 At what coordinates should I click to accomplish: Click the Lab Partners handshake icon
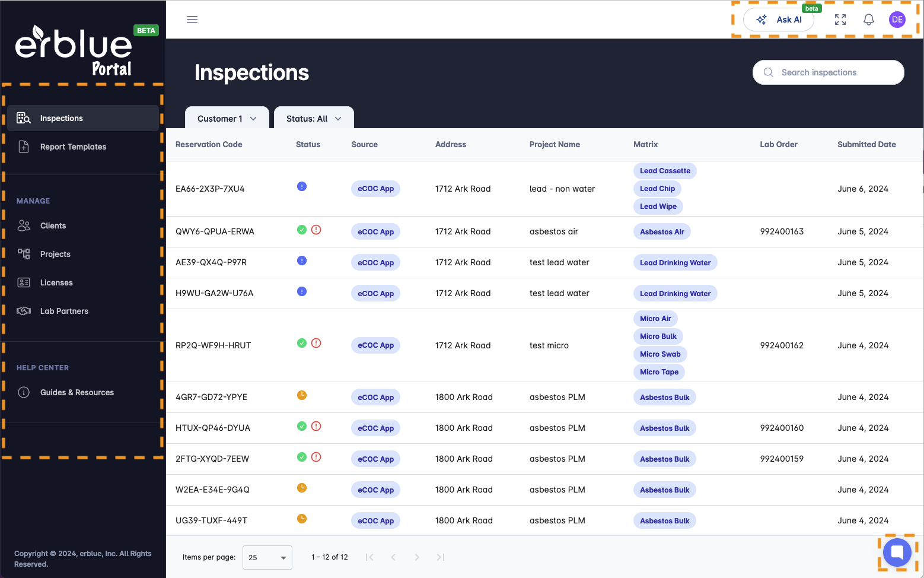tap(24, 311)
